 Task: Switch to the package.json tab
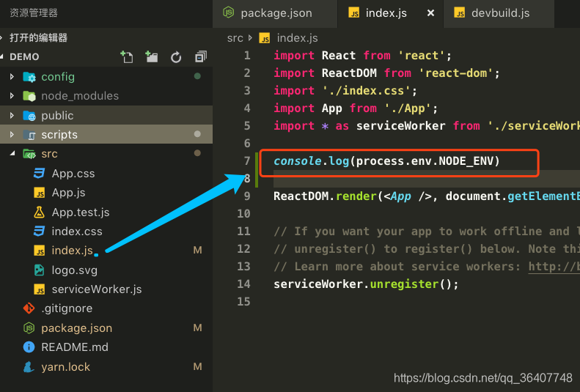275,13
